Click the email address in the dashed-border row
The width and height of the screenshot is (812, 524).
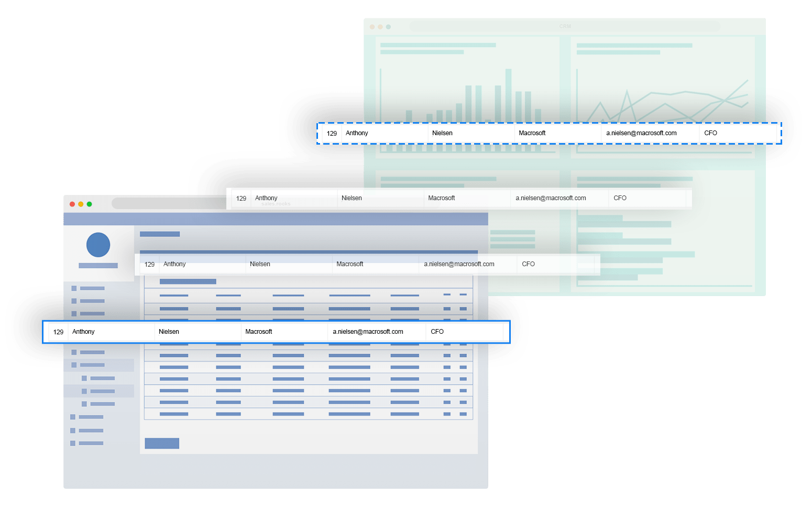click(641, 133)
